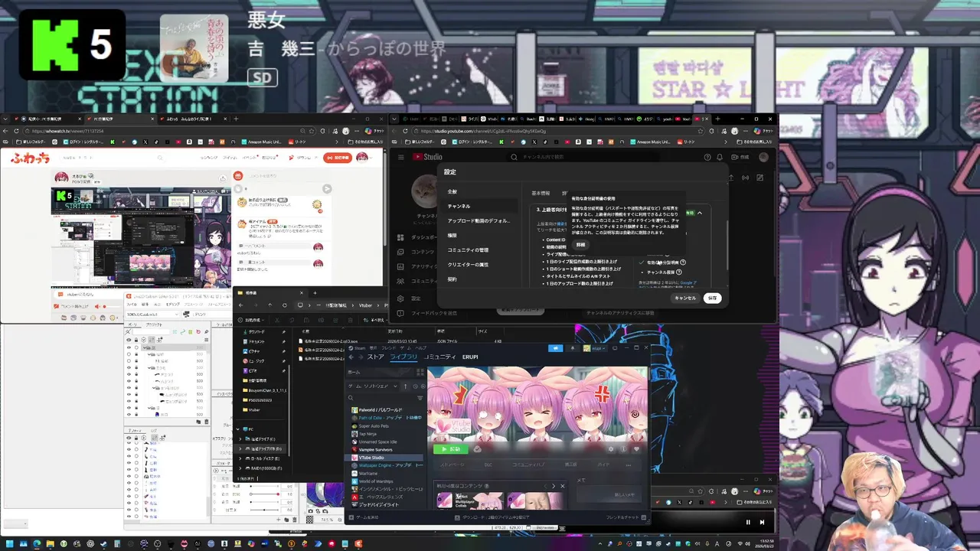
Task: Reload the Whowatch browser page
Action: tap(16, 131)
